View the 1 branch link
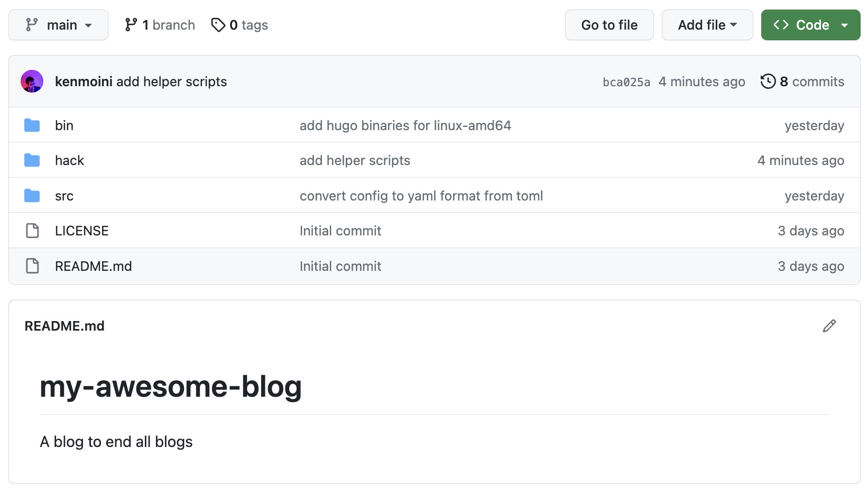The image size is (868, 493). pos(160,25)
